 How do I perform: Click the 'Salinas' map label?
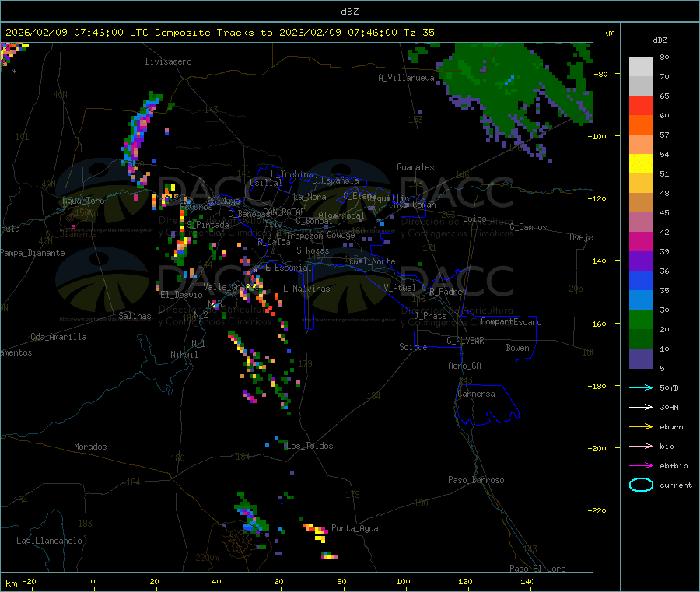[135, 316]
